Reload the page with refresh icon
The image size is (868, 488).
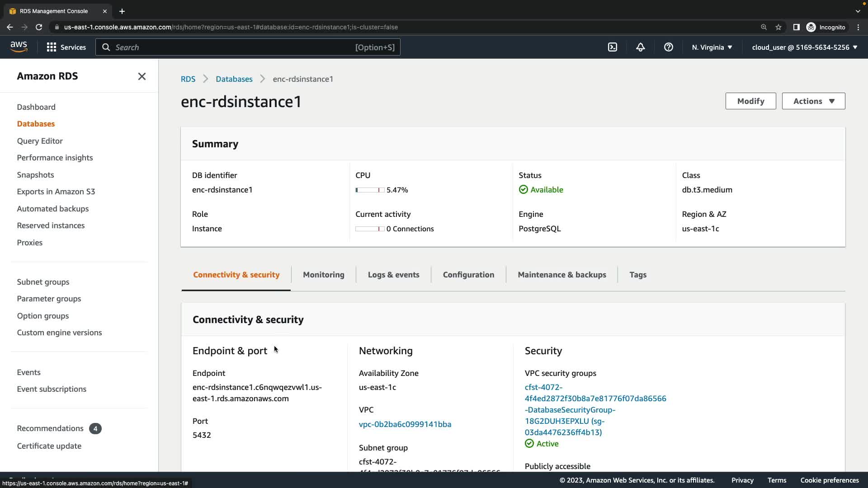tap(39, 27)
